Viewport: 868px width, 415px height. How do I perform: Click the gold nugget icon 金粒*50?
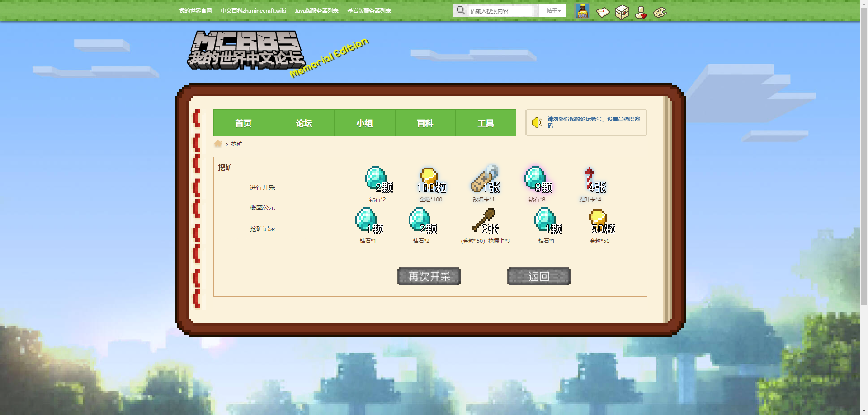click(x=601, y=221)
